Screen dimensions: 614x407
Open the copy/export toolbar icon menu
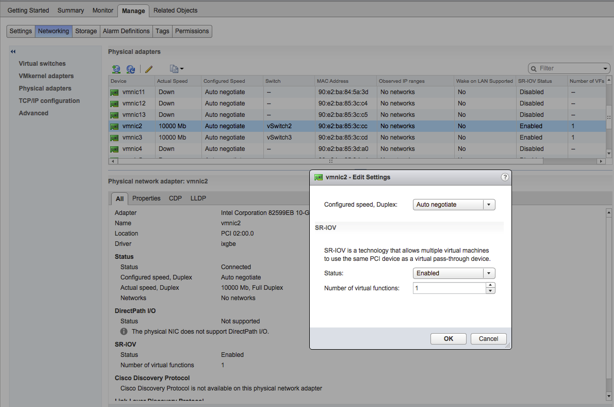pos(176,69)
